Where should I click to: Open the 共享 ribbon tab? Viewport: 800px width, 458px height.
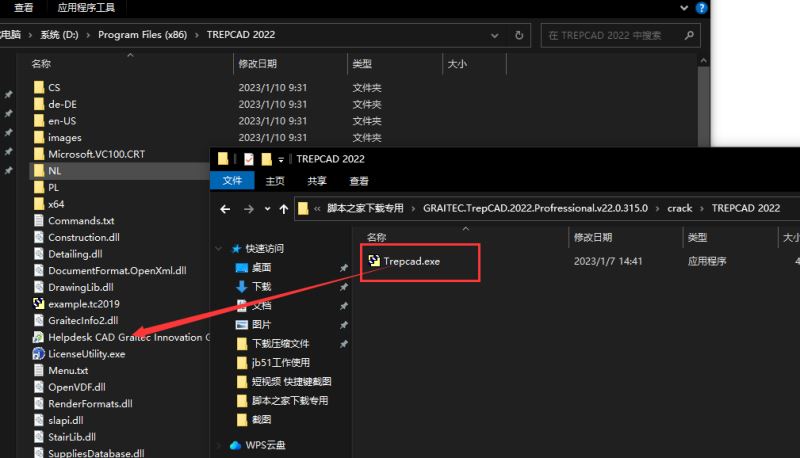pos(317,181)
